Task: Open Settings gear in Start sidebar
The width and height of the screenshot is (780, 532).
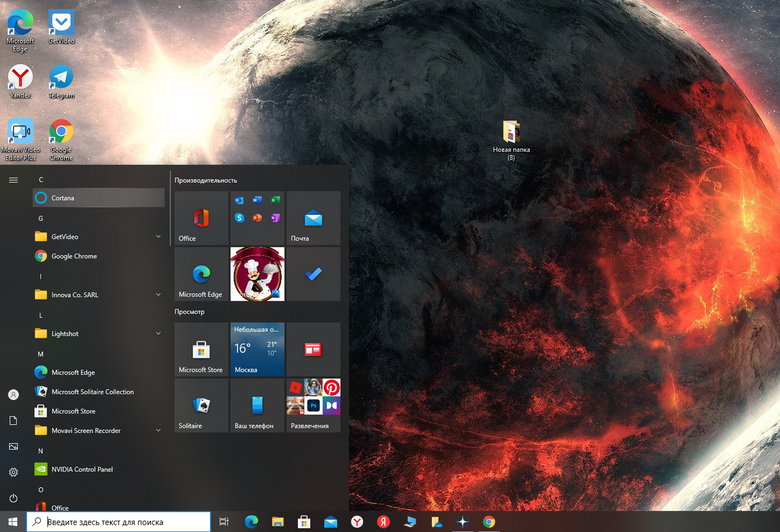Action: point(13,472)
